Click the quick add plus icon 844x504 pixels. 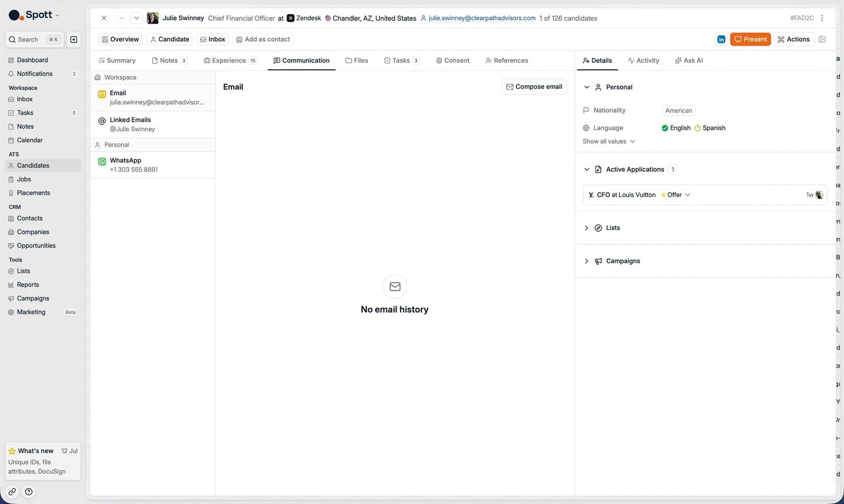pyautogui.click(x=74, y=40)
